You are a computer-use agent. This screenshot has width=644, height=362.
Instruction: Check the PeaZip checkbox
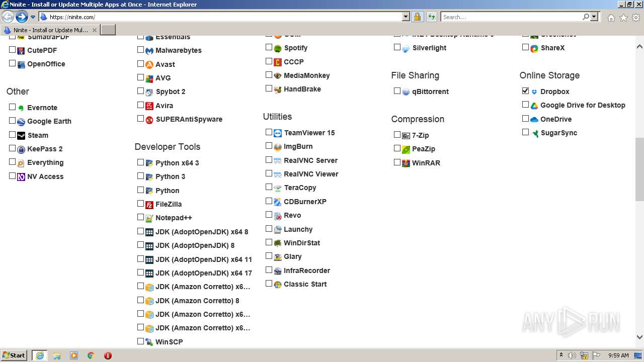(397, 148)
